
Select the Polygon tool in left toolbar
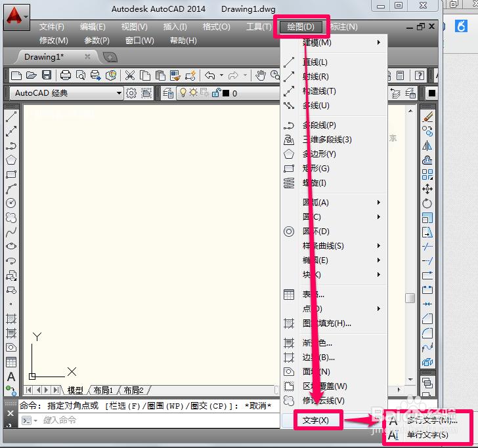click(x=11, y=160)
